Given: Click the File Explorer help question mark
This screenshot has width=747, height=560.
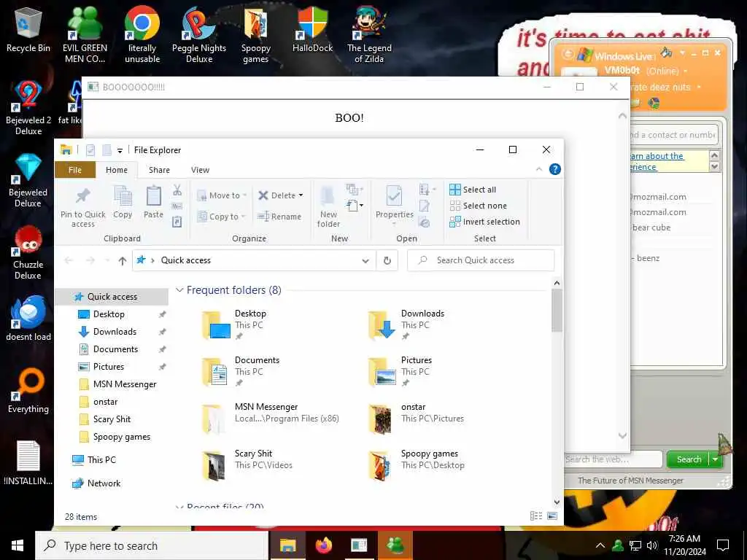Looking at the screenshot, I should tap(554, 169).
